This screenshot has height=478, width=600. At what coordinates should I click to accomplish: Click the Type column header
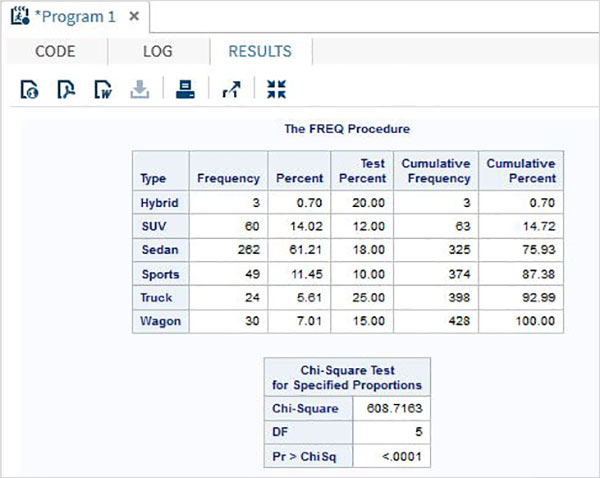pyautogui.click(x=153, y=178)
